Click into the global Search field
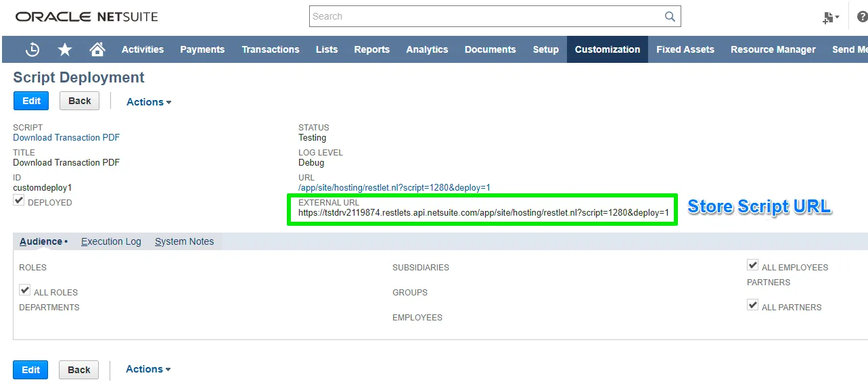The image size is (868, 384). [x=487, y=16]
